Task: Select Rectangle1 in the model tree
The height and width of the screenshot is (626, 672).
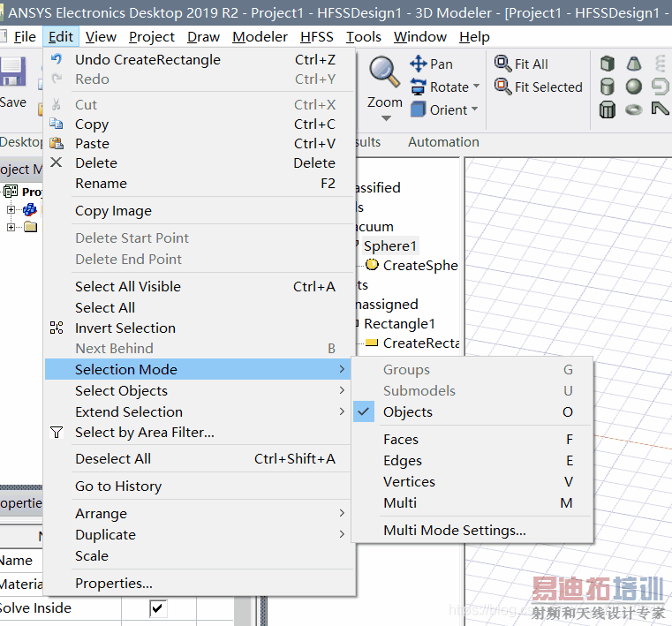Action: coord(399,323)
